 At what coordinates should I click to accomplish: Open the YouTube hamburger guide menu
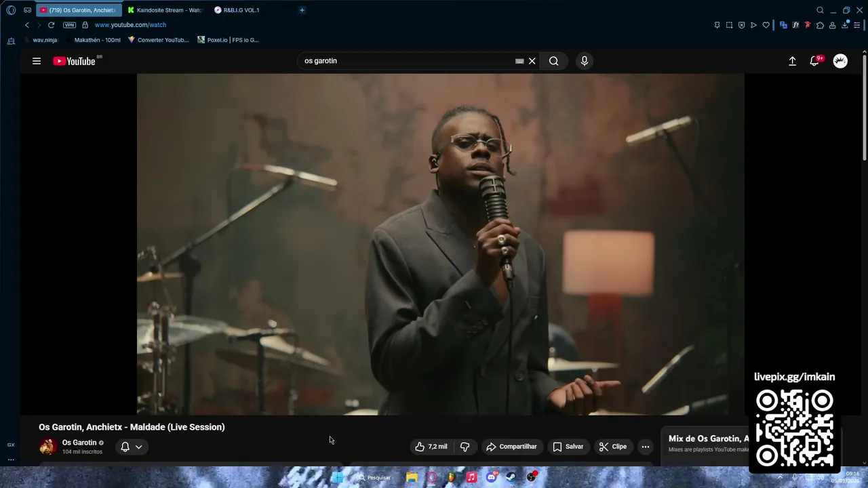[x=37, y=61]
